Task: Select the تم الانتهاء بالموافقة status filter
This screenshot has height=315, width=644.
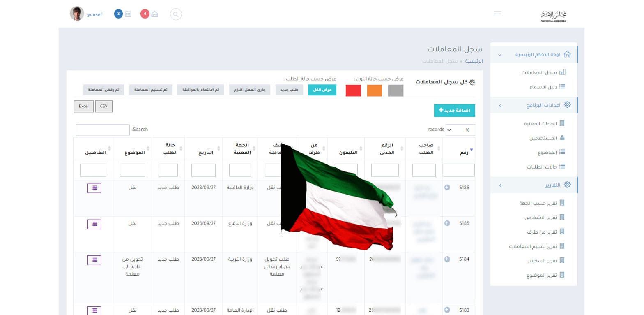Action: click(200, 90)
